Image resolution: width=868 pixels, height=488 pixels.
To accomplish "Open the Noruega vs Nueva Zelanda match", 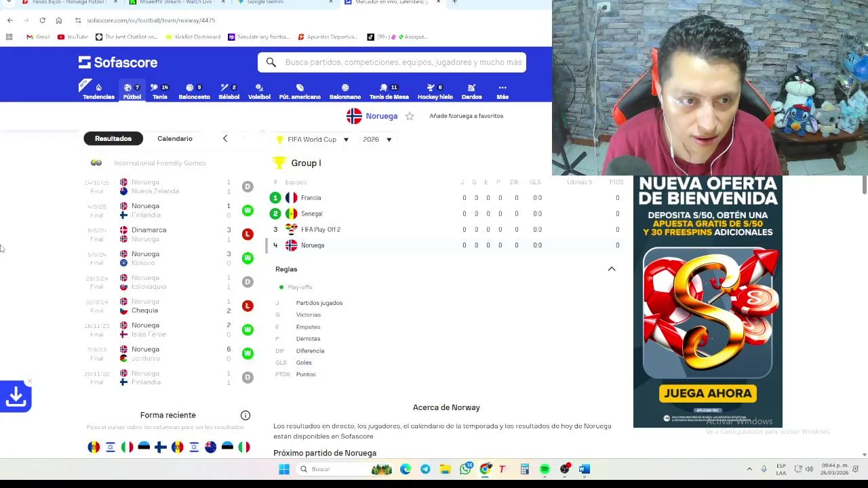I will coord(169,186).
